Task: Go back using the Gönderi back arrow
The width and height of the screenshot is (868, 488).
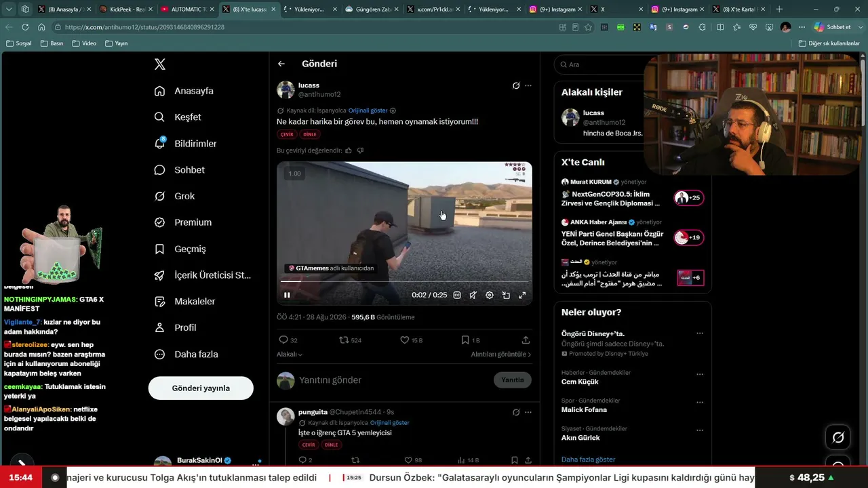Action: pyautogui.click(x=281, y=64)
